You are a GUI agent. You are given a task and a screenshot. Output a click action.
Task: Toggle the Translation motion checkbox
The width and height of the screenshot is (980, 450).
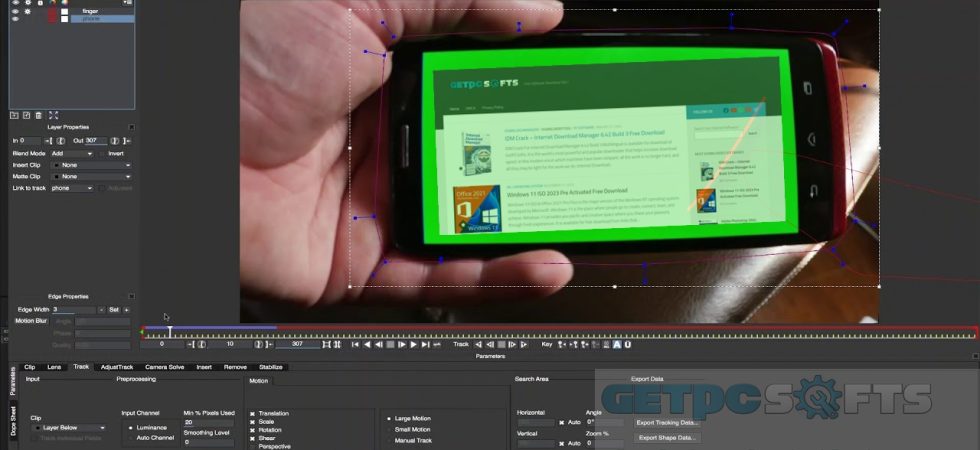(x=252, y=413)
